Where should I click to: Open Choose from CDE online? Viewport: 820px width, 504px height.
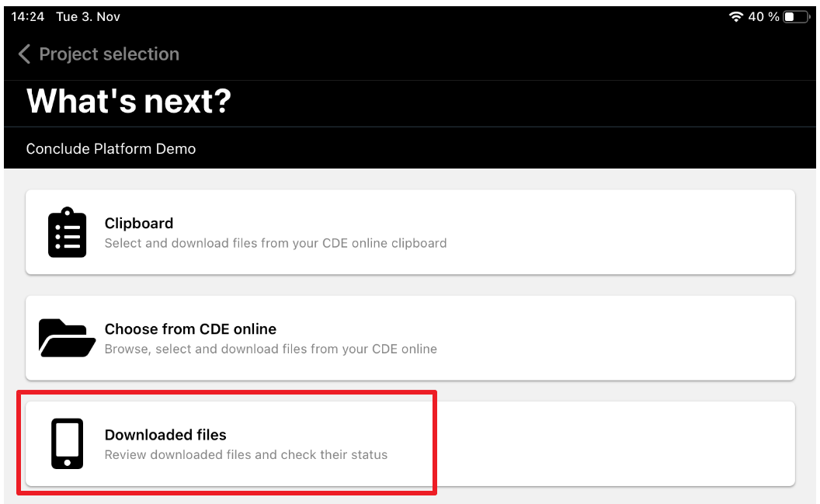coord(190,328)
